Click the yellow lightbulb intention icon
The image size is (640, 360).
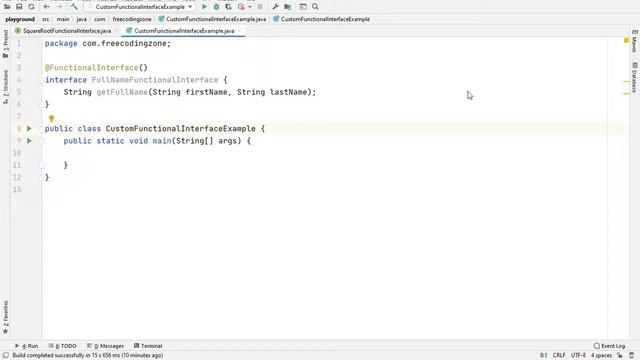(x=51, y=118)
